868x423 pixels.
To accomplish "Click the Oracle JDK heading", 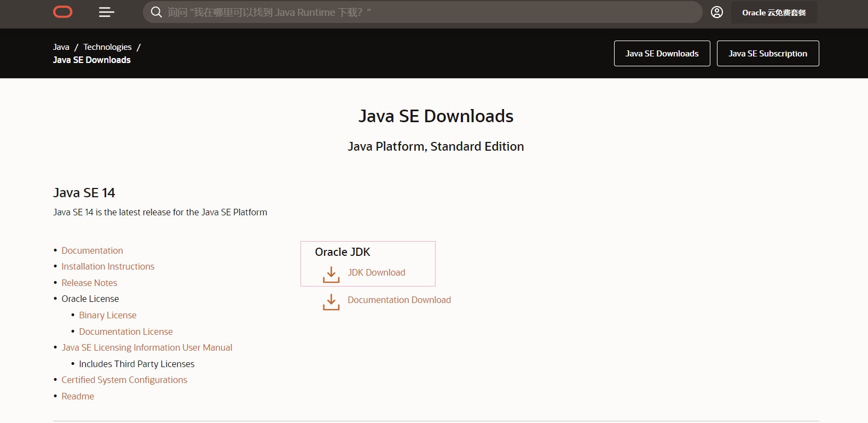I will click(343, 252).
